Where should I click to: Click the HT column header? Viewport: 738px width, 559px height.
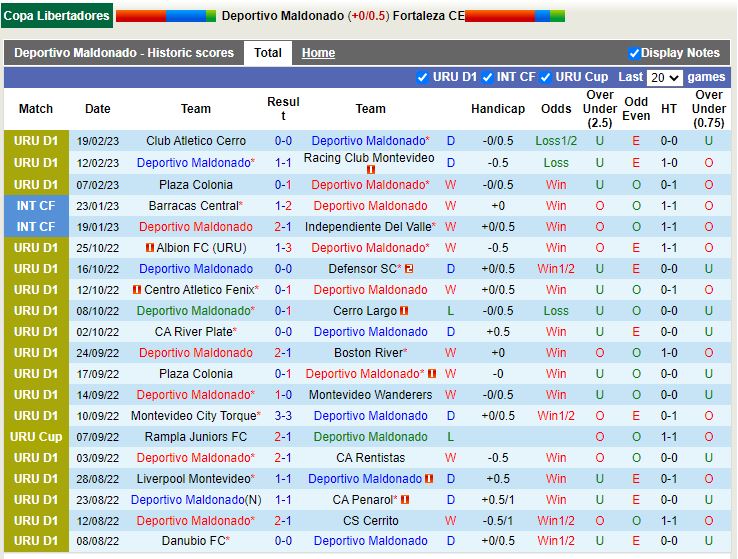point(668,109)
